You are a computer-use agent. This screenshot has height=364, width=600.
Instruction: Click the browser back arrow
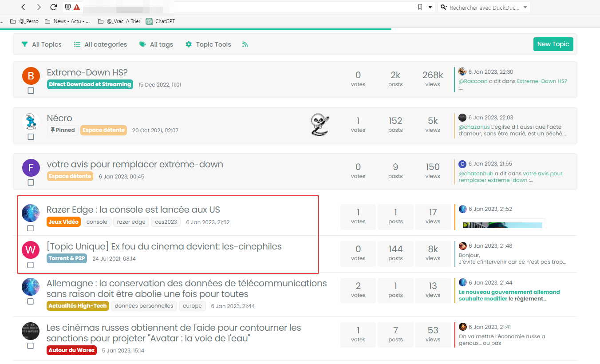point(24,7)
